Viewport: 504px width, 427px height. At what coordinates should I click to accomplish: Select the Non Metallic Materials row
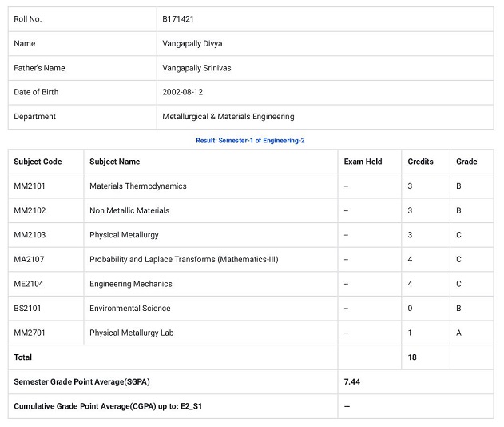pyautogui.click(x=251, y=210)
